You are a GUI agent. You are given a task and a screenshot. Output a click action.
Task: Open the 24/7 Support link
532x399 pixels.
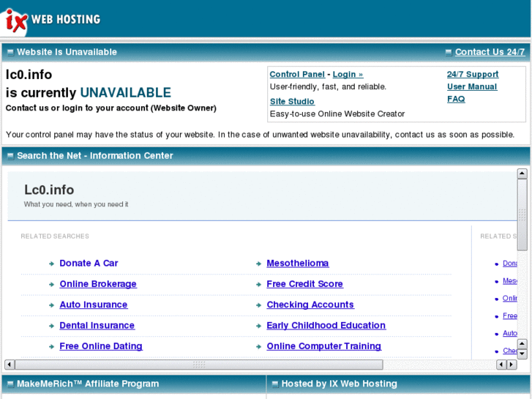click(x=473, y=75)
